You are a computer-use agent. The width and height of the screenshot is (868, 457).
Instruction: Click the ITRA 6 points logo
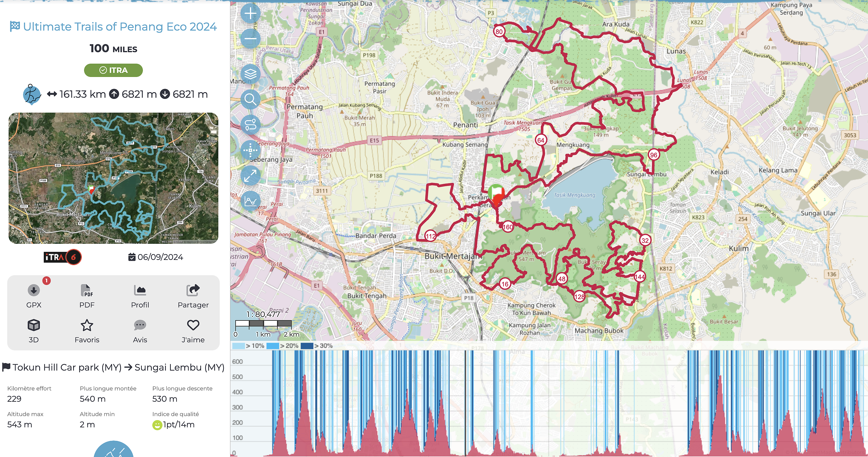[62, 257]
